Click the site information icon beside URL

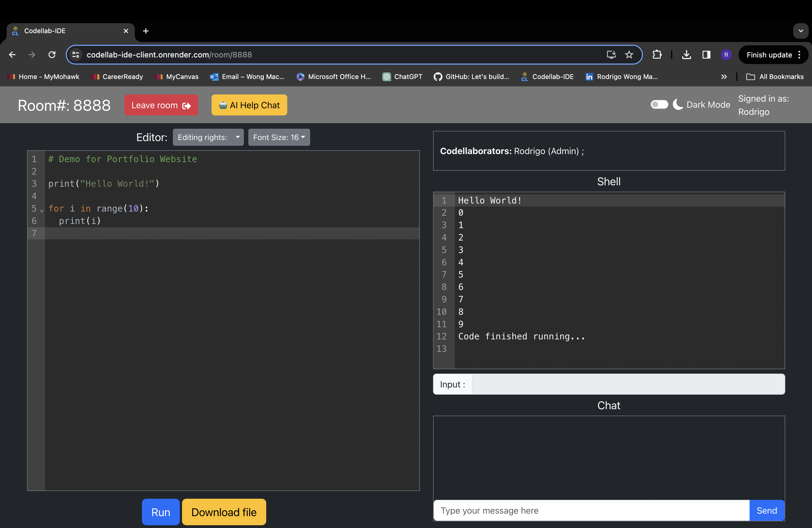pos(76,55)
